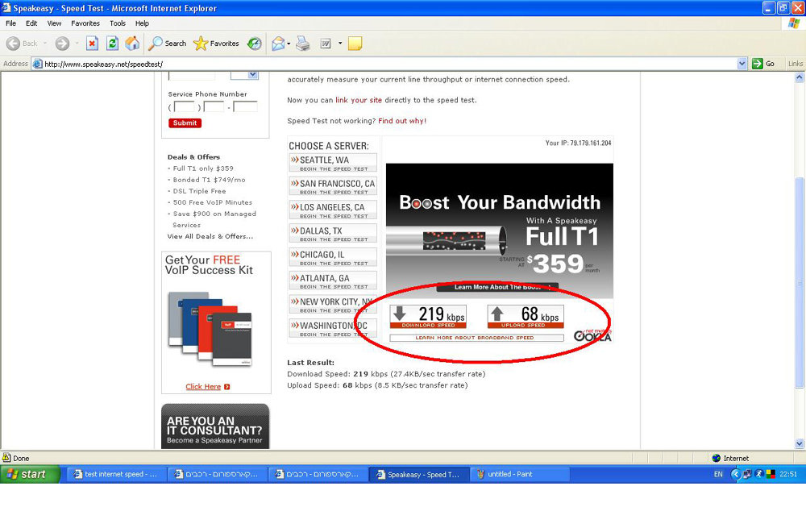This screenshot has width=806, height=532.
Task: Open the Edit button dropdown arrow
Action: point(340,44)
